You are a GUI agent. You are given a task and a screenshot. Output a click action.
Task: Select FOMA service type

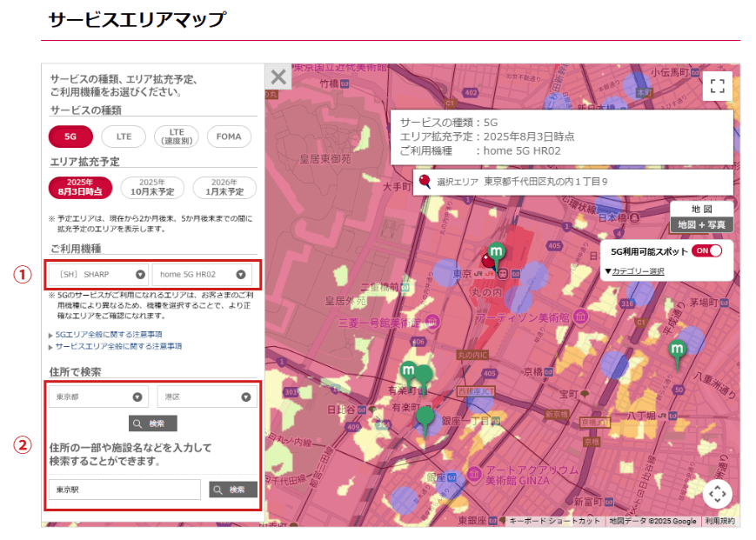(x=229, y=137)
